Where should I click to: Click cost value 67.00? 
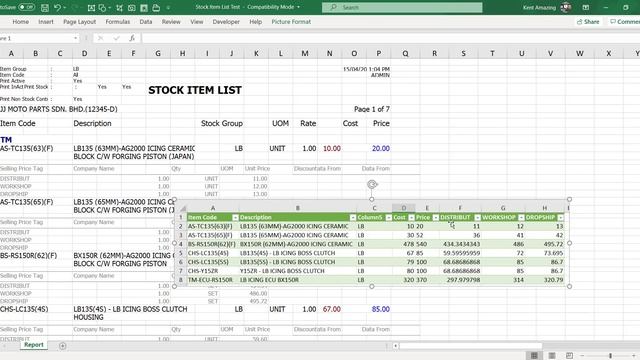tap(331, 309)
